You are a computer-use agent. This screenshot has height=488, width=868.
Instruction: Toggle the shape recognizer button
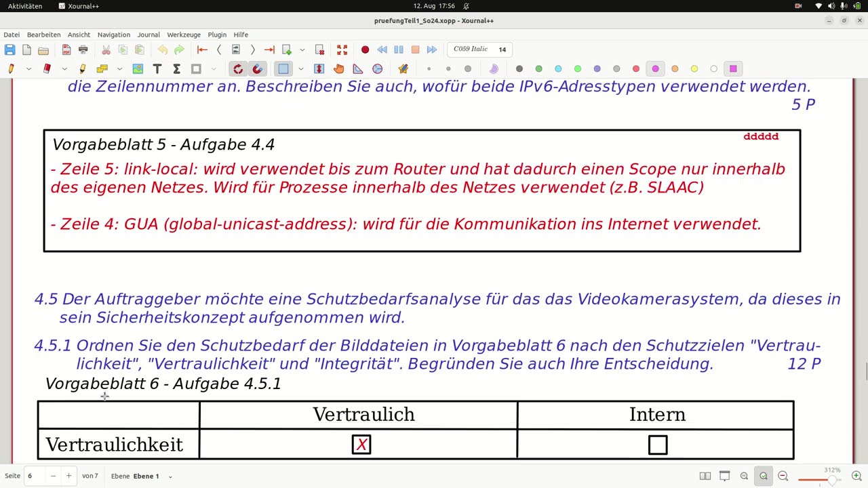click(403, 68)
